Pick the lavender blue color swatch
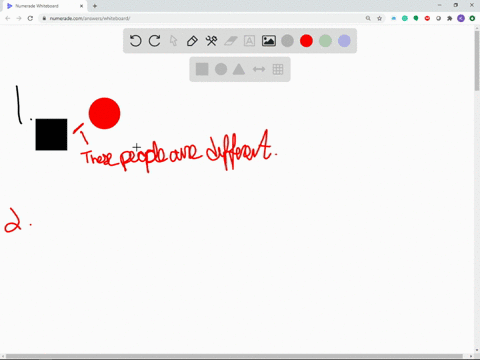Image resolution: width=480 pixels, height=360 pixels. [x=344, y=41]
